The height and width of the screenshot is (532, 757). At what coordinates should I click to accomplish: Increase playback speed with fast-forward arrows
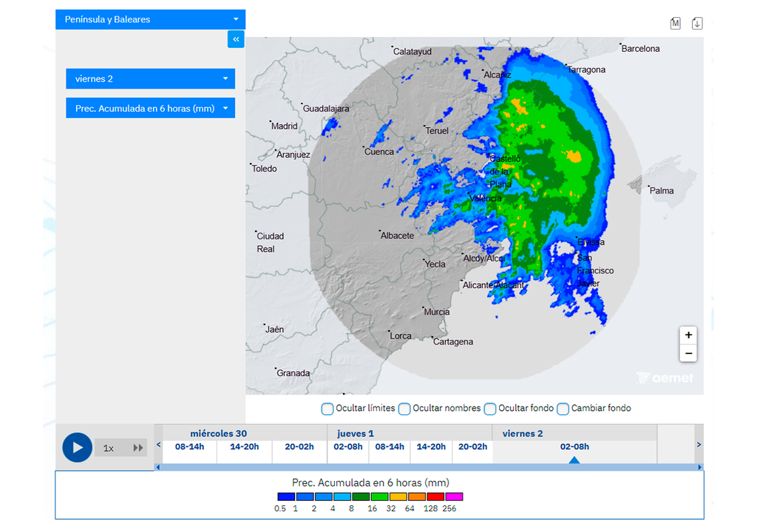coord(138,448)
